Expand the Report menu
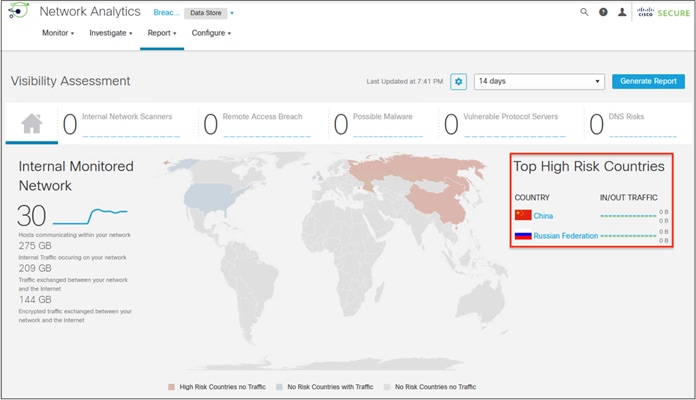 click(x=162, y=33)
